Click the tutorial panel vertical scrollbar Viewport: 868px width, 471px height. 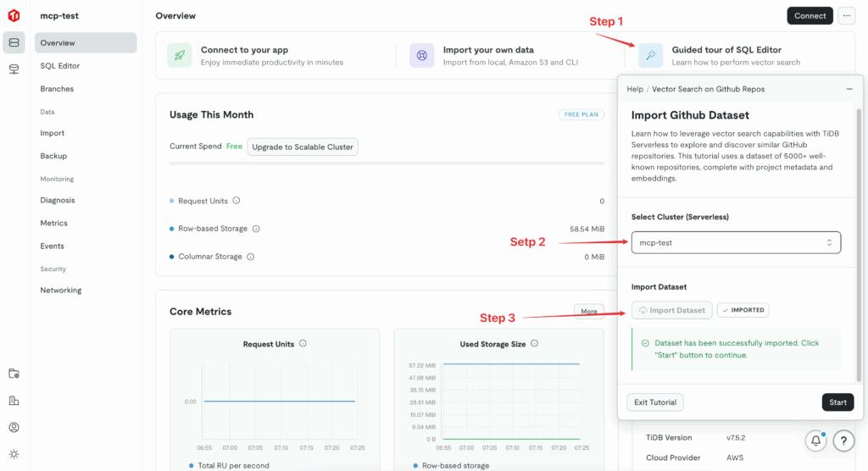(x=859, y=245)
